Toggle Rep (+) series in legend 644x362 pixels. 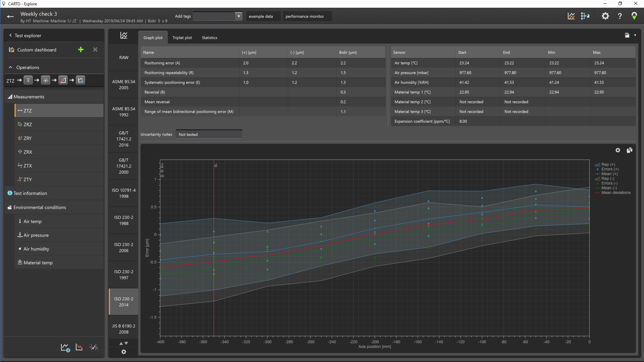[608, 165]
